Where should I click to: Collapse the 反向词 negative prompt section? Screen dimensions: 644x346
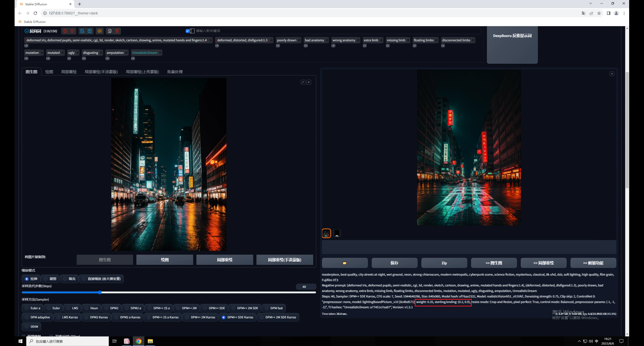tap(27, 31)
